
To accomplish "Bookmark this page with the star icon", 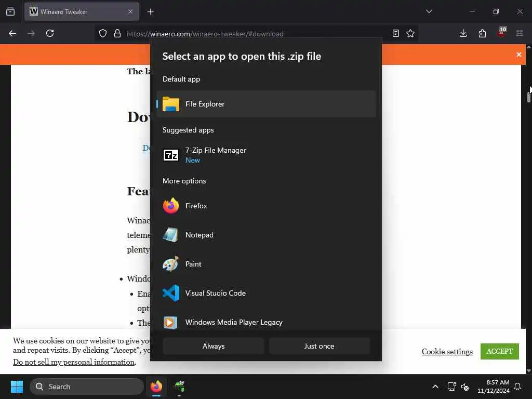I will point(410,33).
